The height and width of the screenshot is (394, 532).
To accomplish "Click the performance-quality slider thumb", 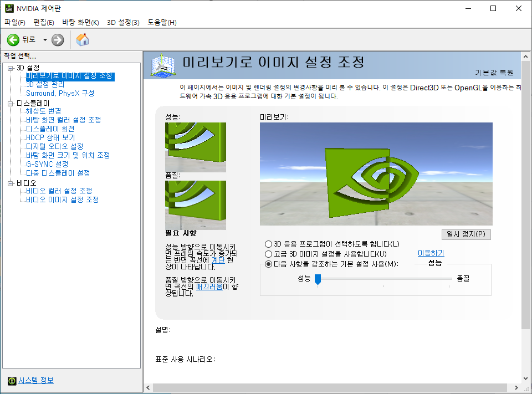I will tap(318, 279).
